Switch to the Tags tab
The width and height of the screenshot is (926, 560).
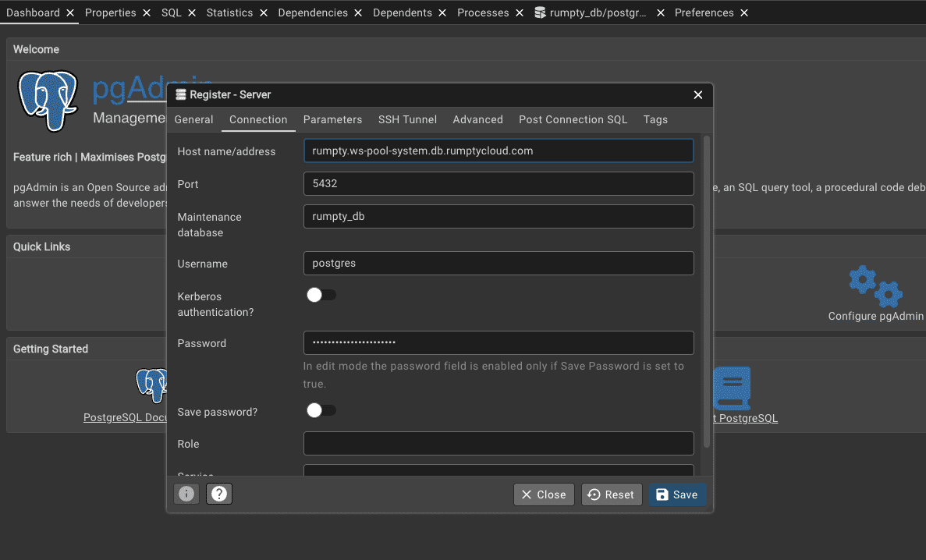tap(655, 119)
